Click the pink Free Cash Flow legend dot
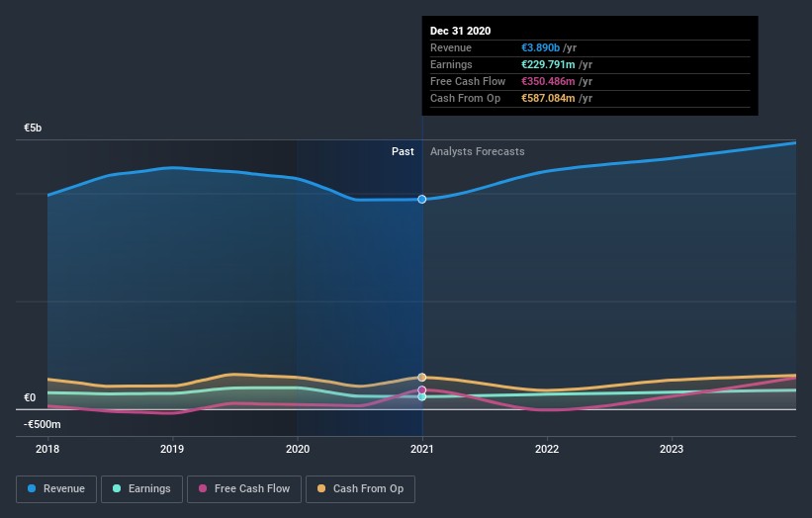 point(203,488)
